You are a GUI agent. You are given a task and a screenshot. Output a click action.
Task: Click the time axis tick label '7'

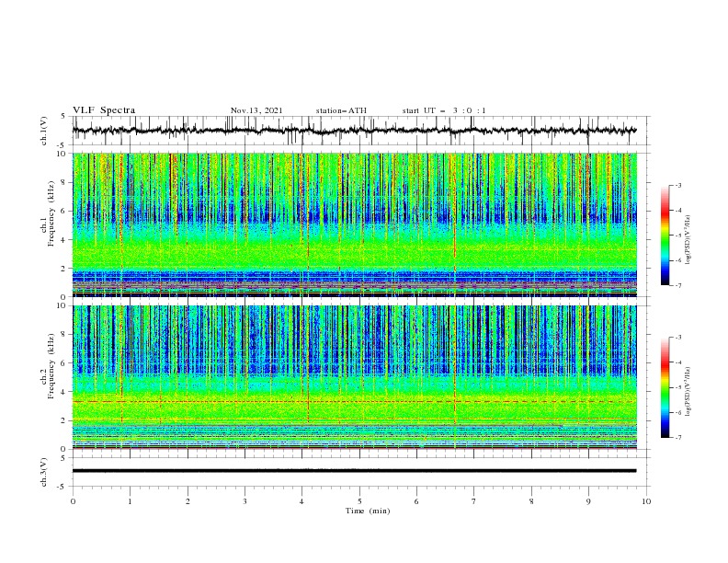474,501
